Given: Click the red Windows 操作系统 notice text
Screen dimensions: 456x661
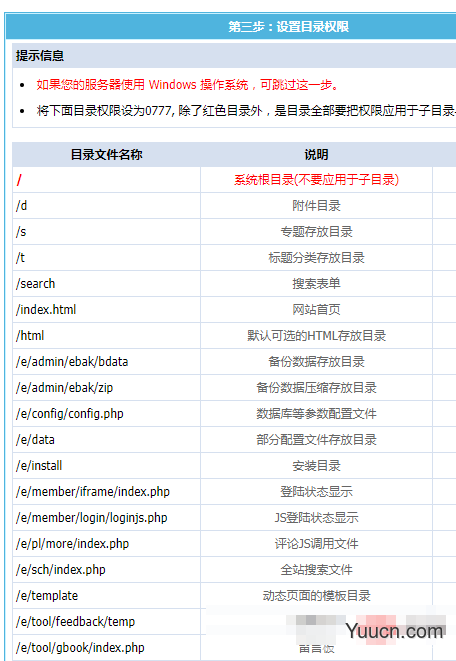Looking at the screenshot, I should (x=188, y=85).
